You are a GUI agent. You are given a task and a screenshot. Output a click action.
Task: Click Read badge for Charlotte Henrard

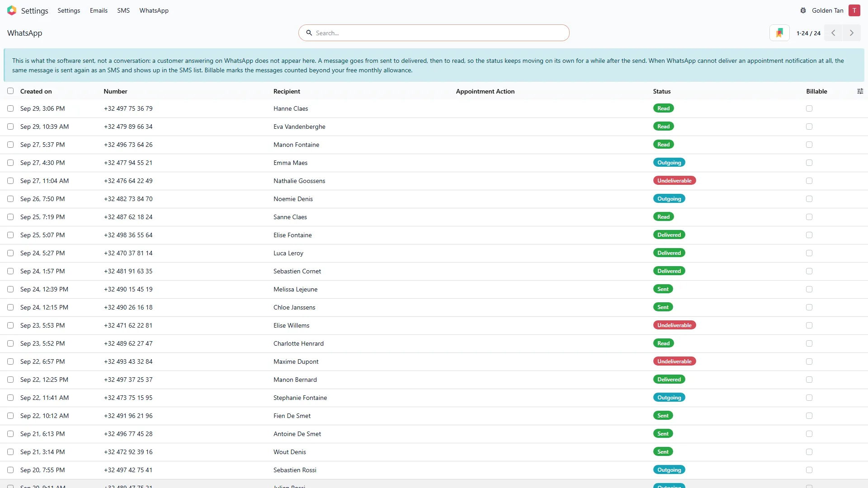tap(664, 343)
